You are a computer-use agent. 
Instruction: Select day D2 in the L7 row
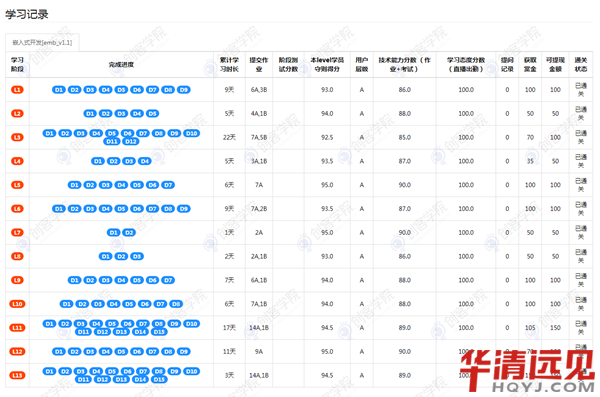coord(129,233)
